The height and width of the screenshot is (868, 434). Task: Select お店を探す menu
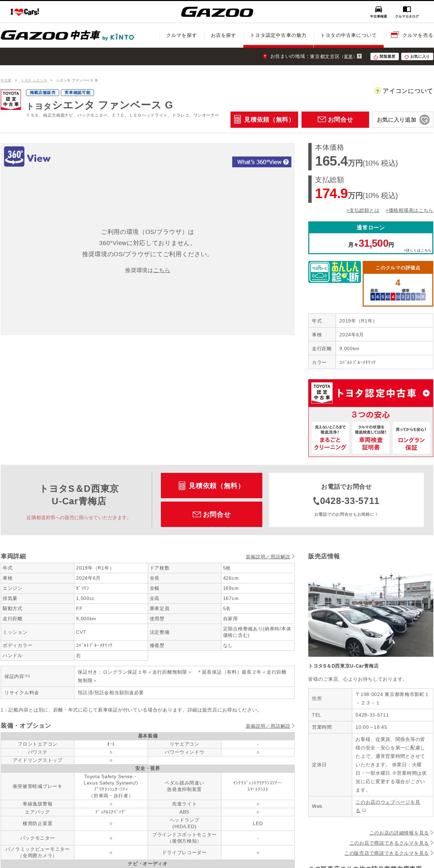pos(223,35)
